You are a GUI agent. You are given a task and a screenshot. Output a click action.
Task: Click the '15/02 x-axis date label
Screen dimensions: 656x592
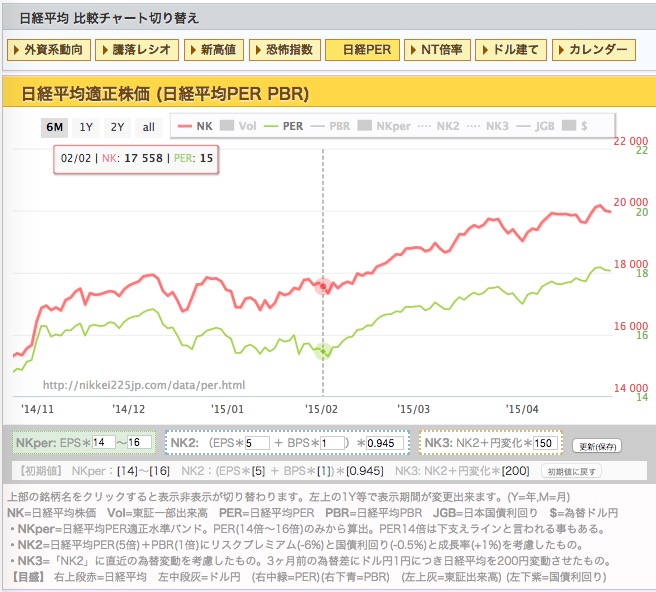click(x=321, y=409)
